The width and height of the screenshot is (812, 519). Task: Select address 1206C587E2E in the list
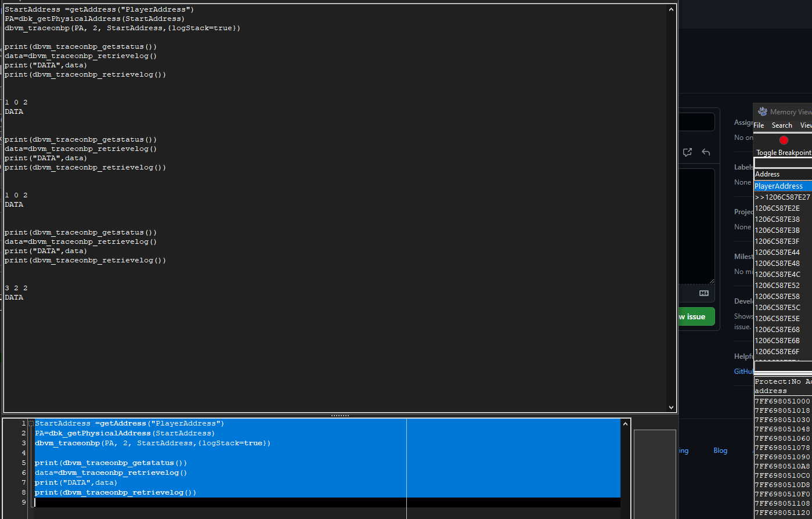pyautogui.click(x=778, y=208)
